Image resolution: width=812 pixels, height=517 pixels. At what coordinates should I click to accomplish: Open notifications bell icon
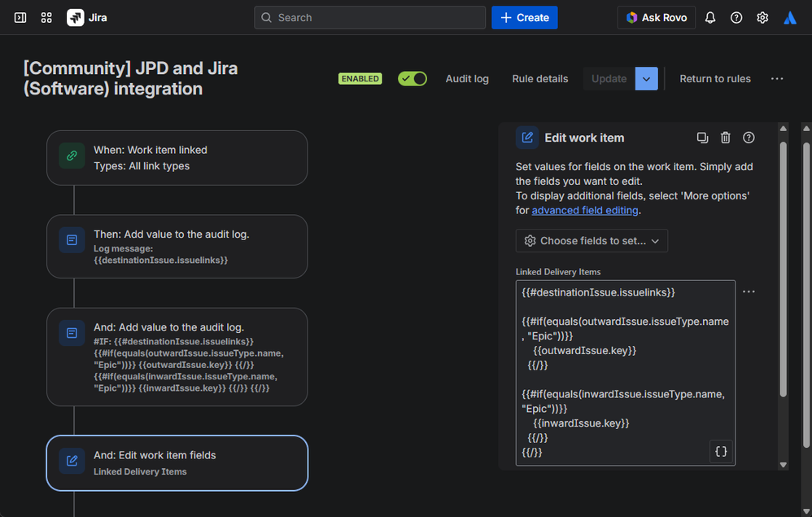(x=710, y=18)
